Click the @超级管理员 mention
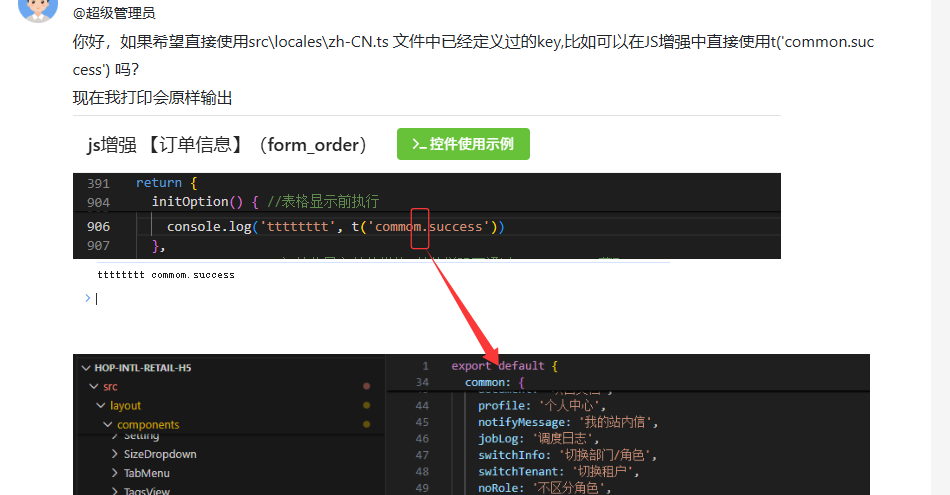Viewport: 950px width, 495px height. [x=113, y=13]
